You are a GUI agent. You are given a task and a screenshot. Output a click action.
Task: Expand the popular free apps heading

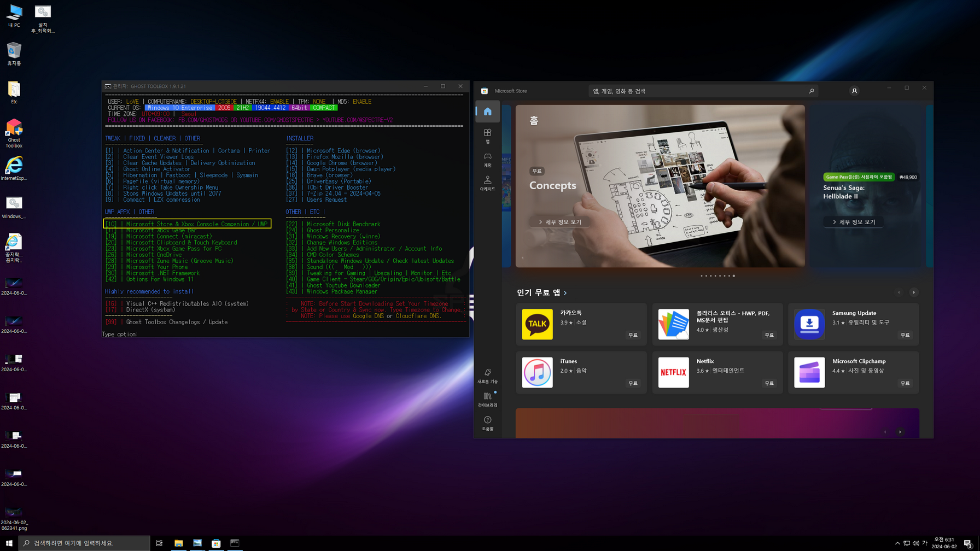point(542,292)
